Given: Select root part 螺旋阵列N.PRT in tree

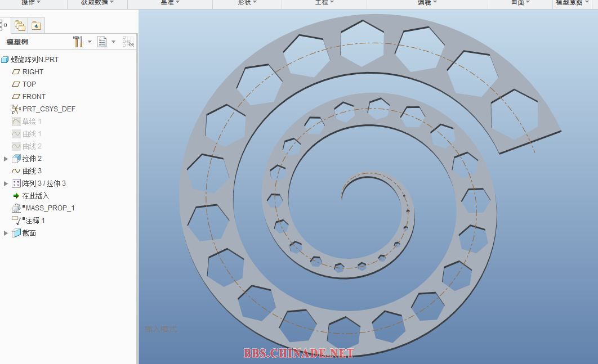Looking at the screenshot, I should click(34, 60).
